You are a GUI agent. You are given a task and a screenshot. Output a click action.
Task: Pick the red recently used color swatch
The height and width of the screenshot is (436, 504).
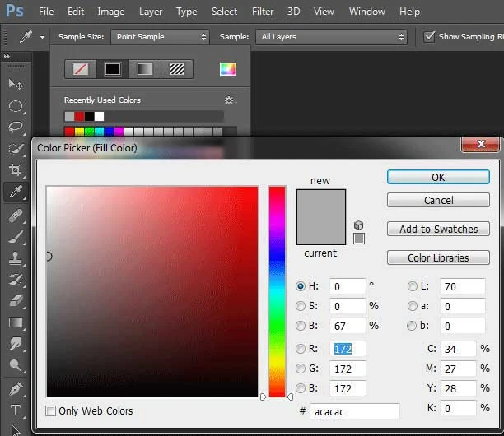[79, 116]
